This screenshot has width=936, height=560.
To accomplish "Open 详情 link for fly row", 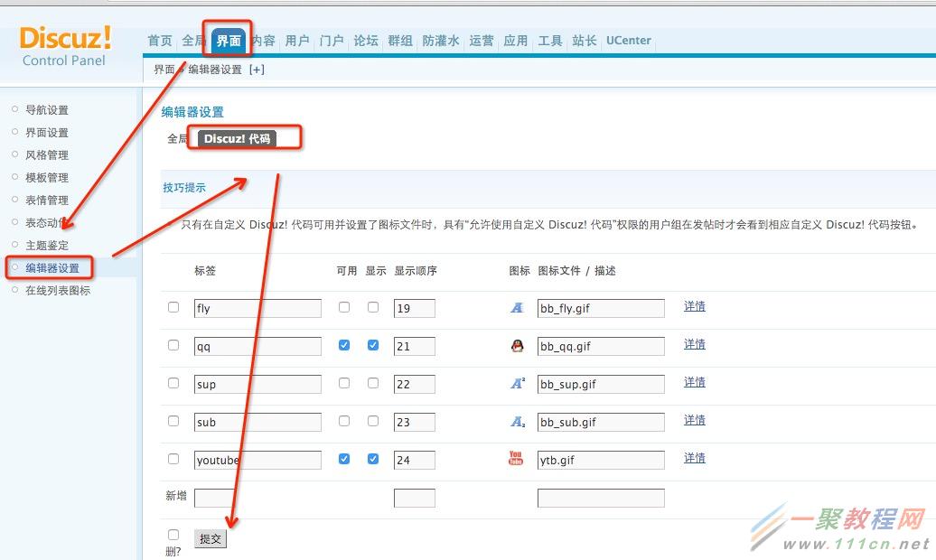I will point(695,306).
